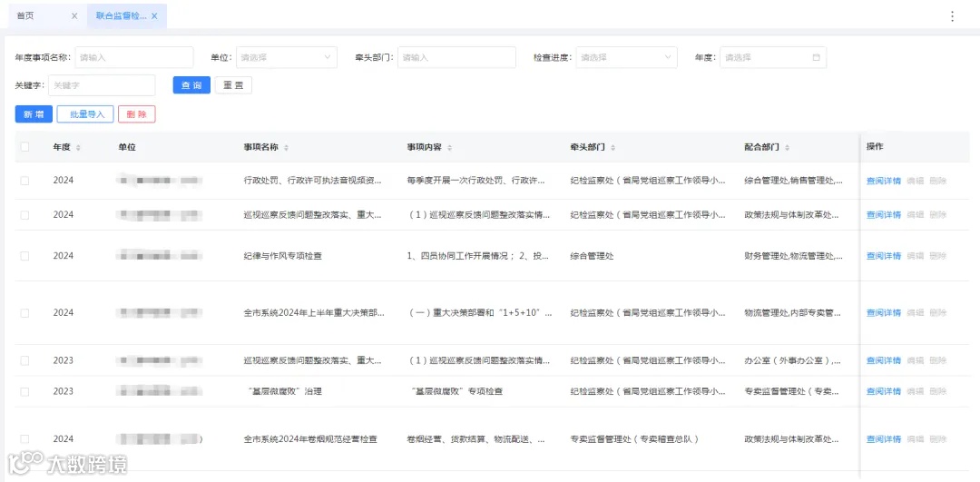
Task: Click the 查询 button
Action: 191,85
